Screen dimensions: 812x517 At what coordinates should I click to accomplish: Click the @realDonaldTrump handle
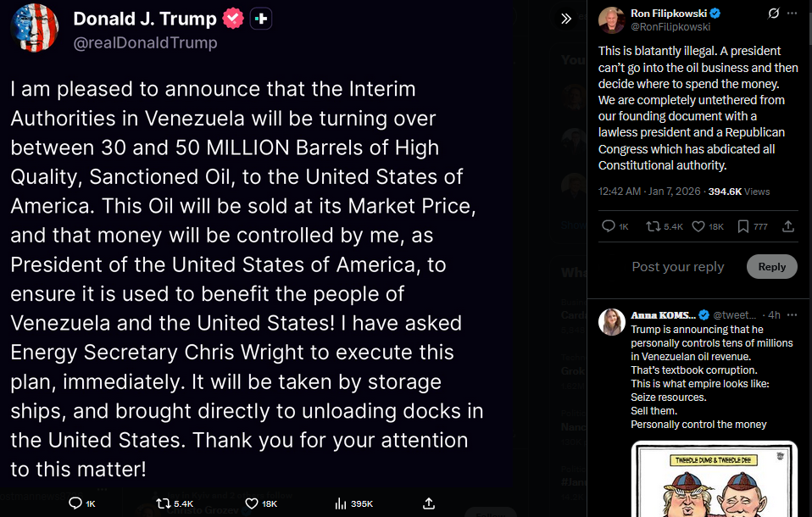[145, 42]
